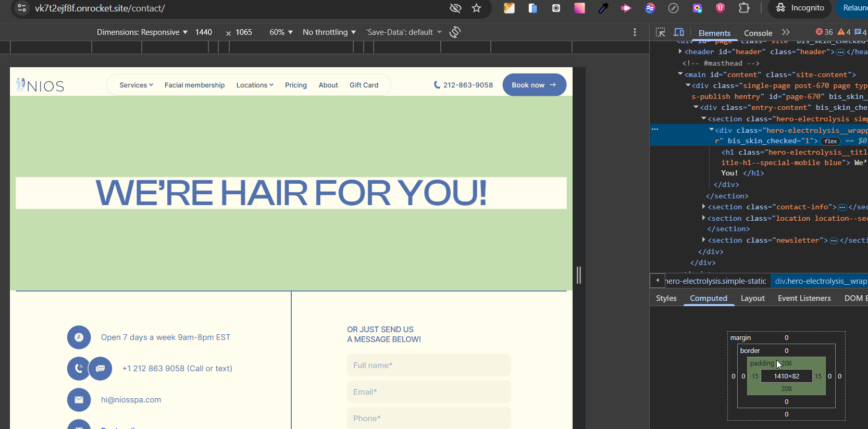This screenshot has height=429, width=868.
Task: Open the Dimensions Responsive dropdown
Action: tap(142, 32)
